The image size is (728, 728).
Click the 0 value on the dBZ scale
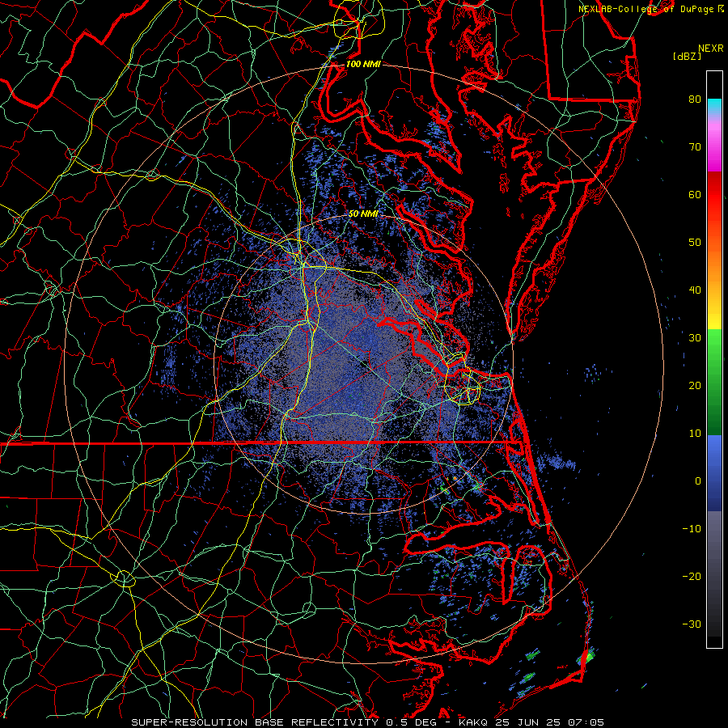point(697,481)
